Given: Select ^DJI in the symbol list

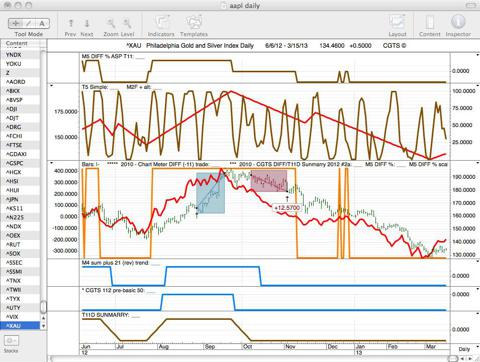Looking at the screenshot, I should pyautogui.click(x=20, y=109).
